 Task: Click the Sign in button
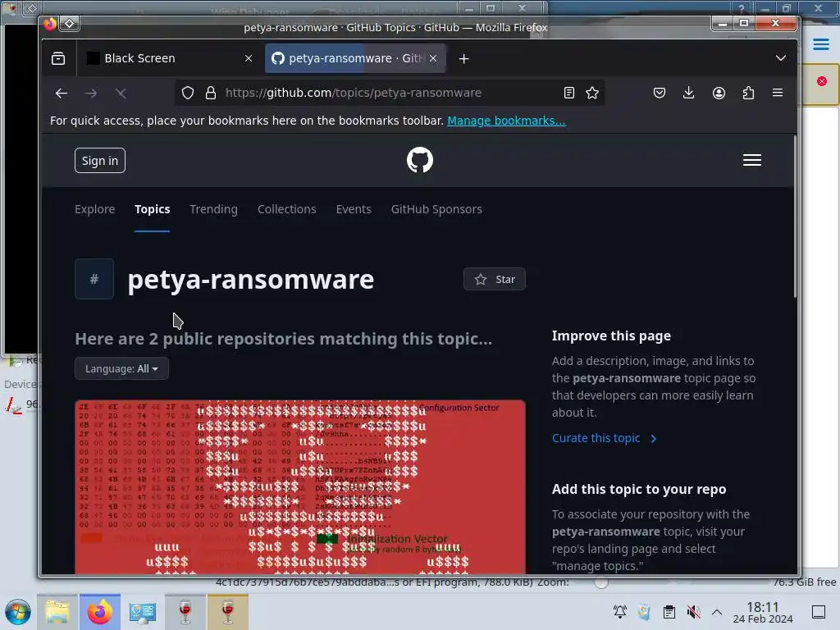point(100,161)
